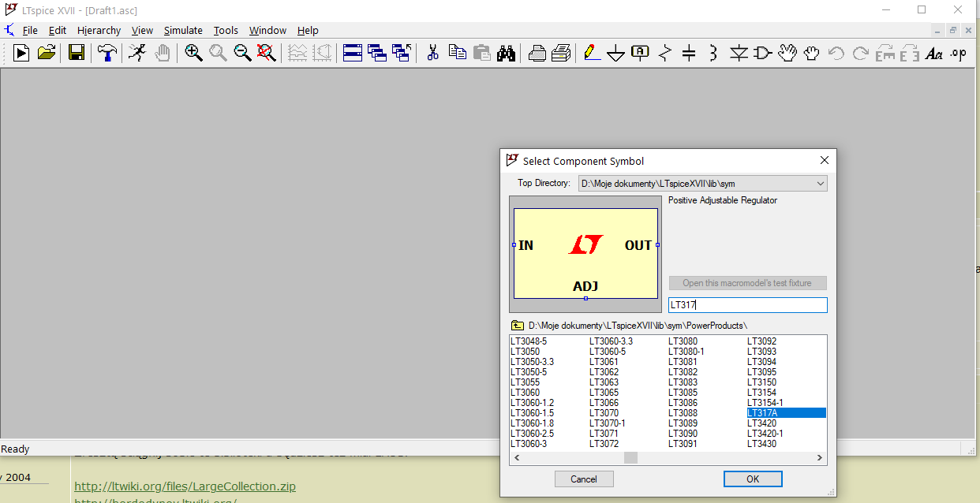Open the Tools menu
The width and height of the screenshot is (980, 503).
pos(226,30)
